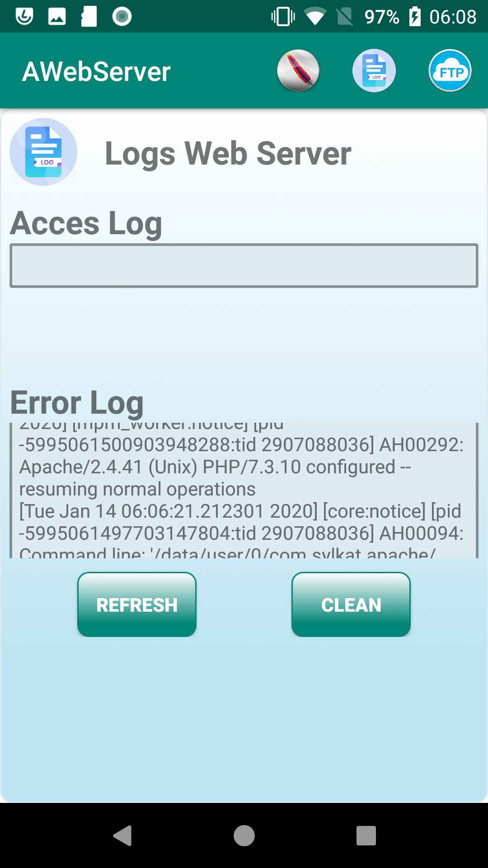The height and width of the screenshot is (868, 488).
Task: Click the REFRESH button
Action: pos(137,604)
